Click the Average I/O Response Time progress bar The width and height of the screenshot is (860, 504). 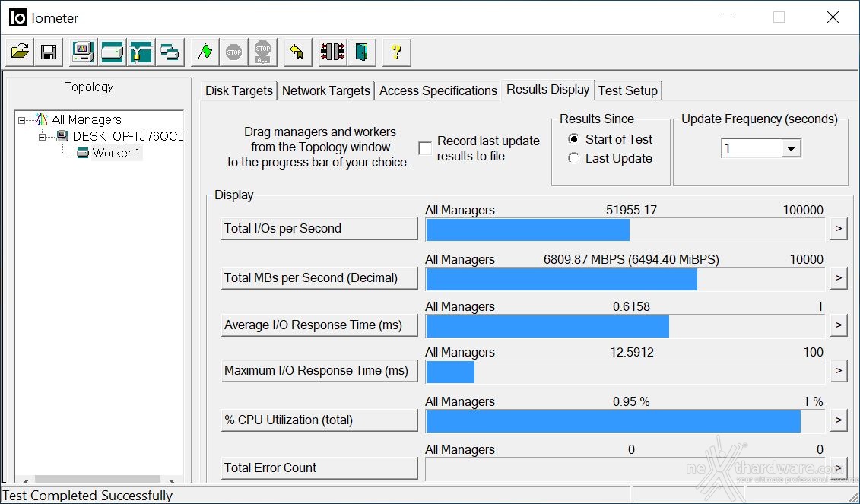point(625,326)
